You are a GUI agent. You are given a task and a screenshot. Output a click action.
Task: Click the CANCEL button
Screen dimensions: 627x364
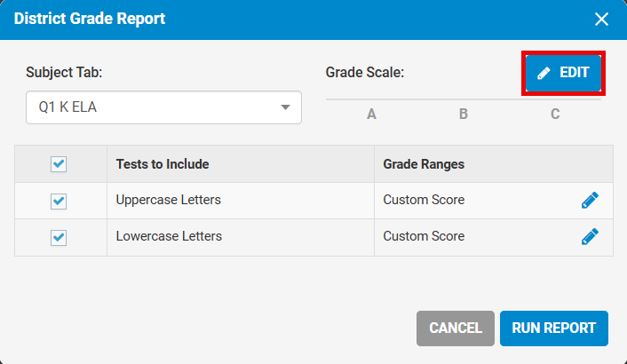pyautogui.click(x=456, y=328)
